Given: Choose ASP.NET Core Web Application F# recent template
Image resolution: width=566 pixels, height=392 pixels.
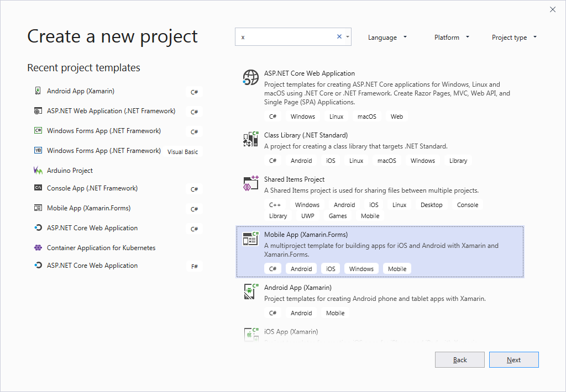Looking at the screenshot, I should tap(92, 266).
